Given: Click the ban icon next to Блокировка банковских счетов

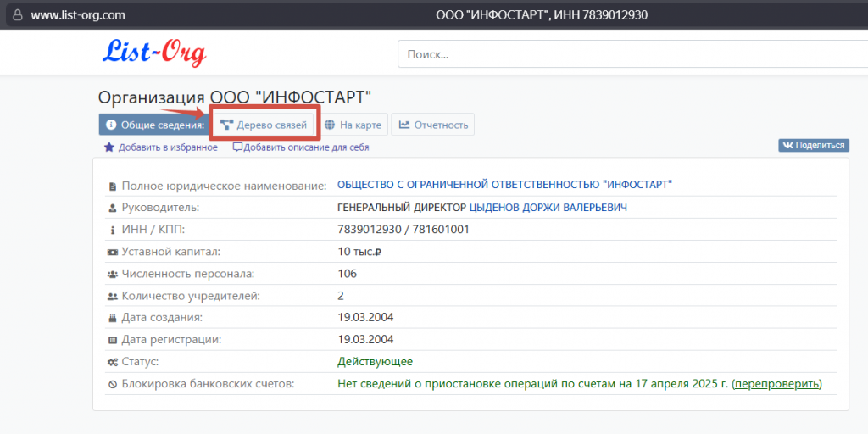Looking at the screenshot, I should 113,384.
